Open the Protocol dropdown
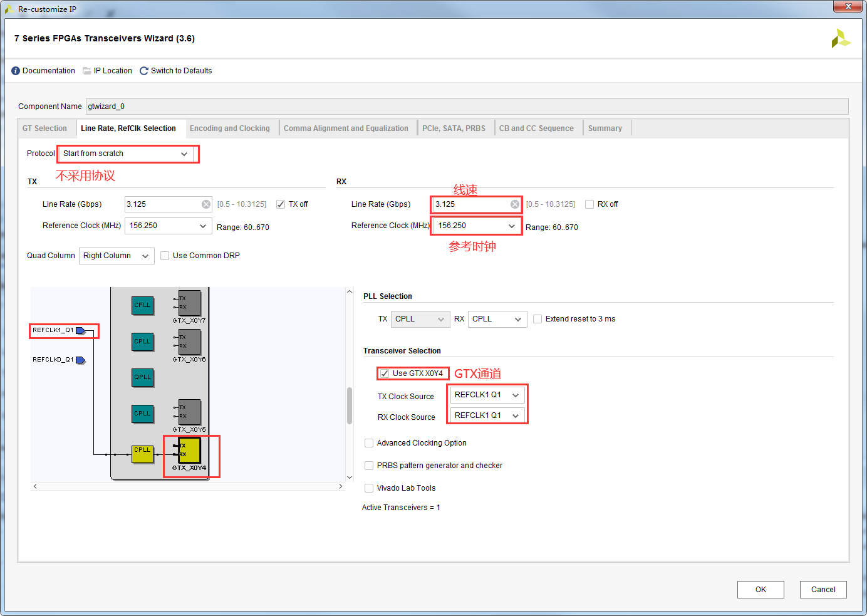The image size is (867, 616). [128, 154]
